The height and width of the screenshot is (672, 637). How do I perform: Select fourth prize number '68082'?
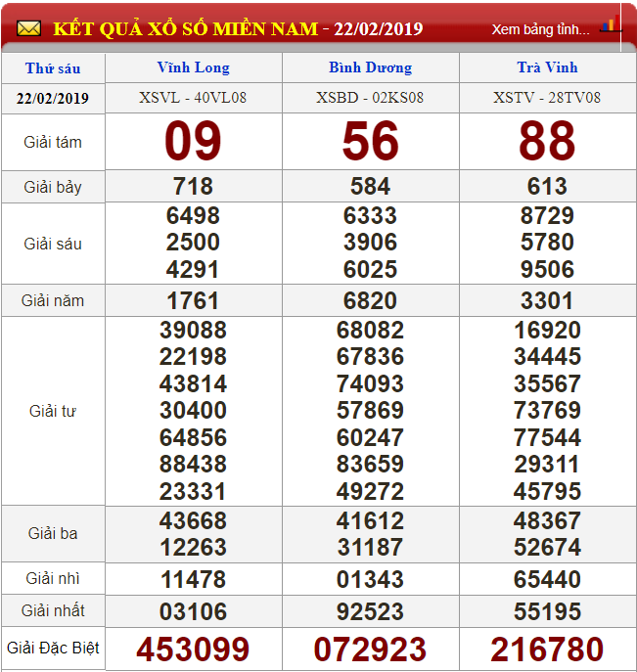pyautogui.click(x=370, y=331)
